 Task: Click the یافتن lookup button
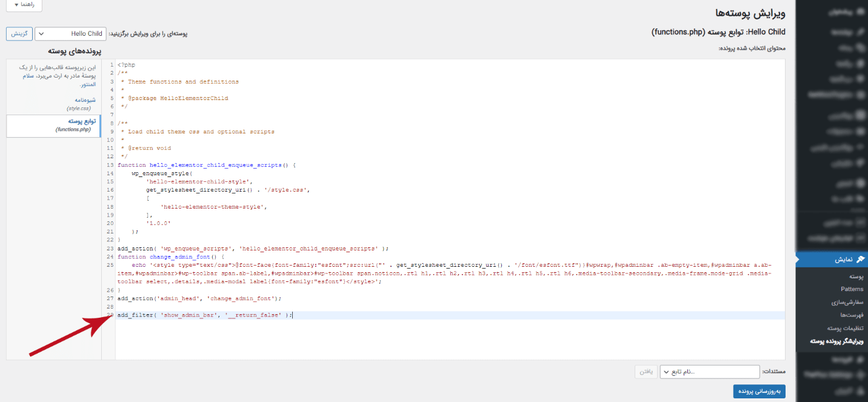(x=646, y=372)
